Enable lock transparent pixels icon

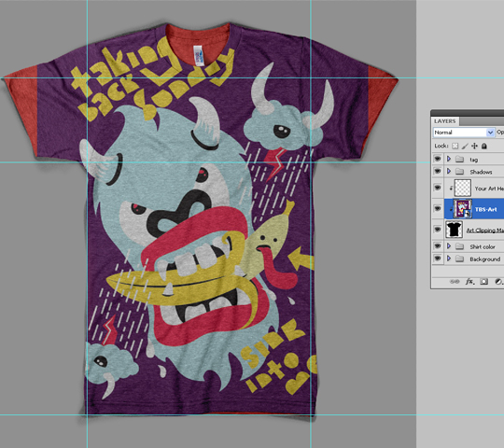(x=455, y=147)
